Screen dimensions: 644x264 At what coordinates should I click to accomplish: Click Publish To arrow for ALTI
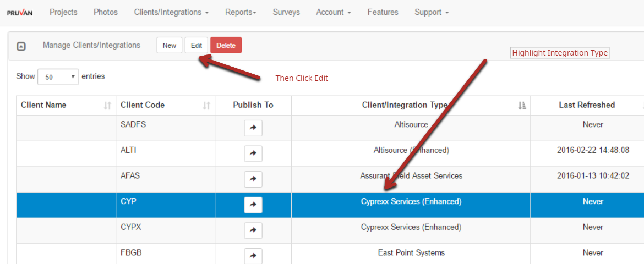(253, 154)
